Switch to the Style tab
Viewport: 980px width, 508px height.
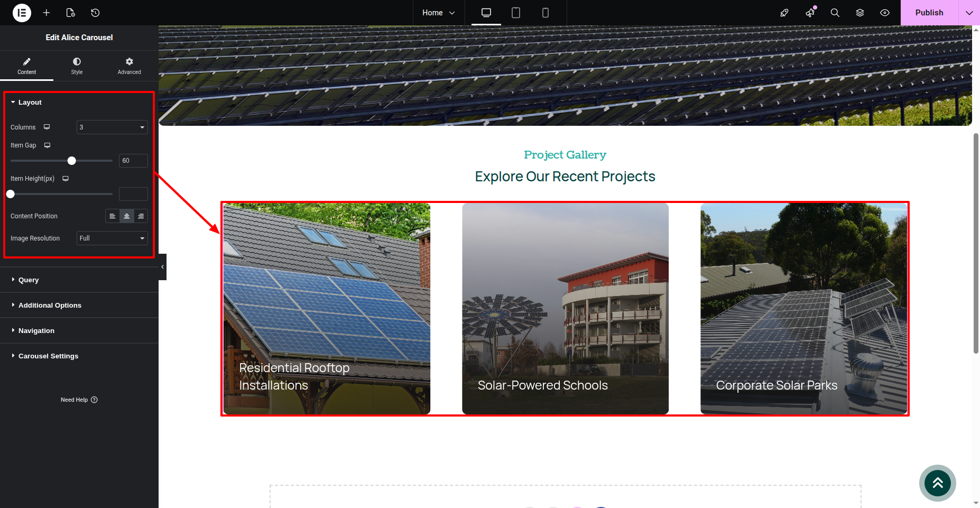(x=77, y=66)
